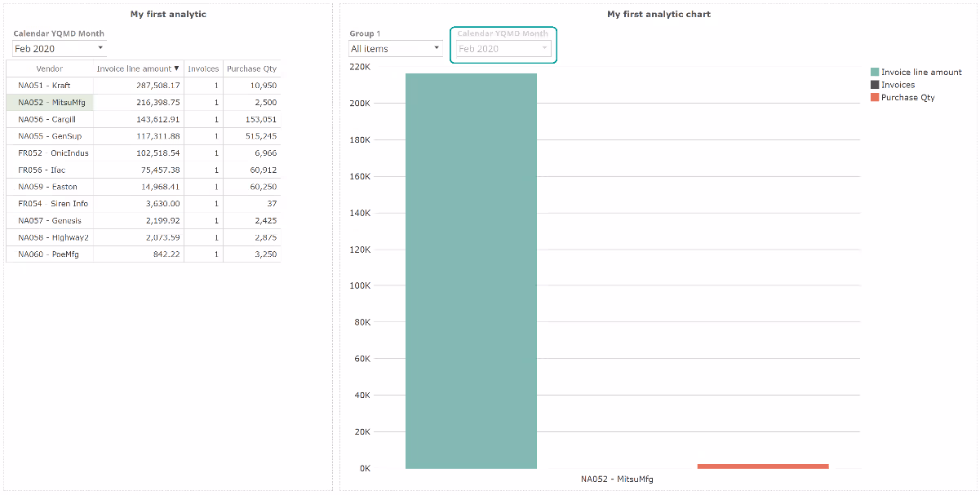Select the NA060 - PoeMfg row
Image resolution: width=980 pixels, height=495 pixels.
pos(50,254)
